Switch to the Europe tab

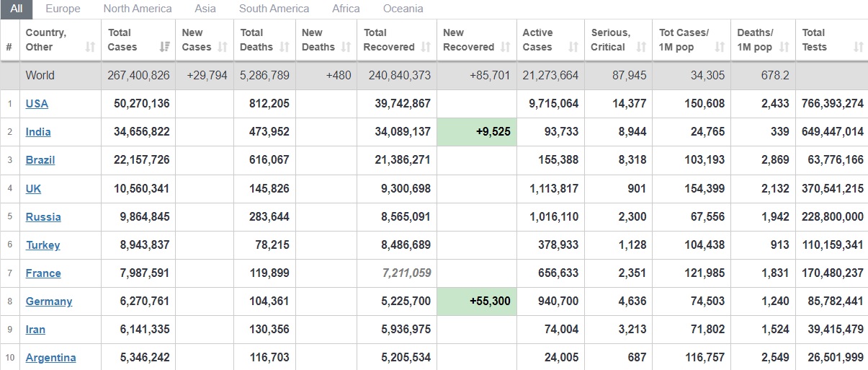(x=63, y=9)
